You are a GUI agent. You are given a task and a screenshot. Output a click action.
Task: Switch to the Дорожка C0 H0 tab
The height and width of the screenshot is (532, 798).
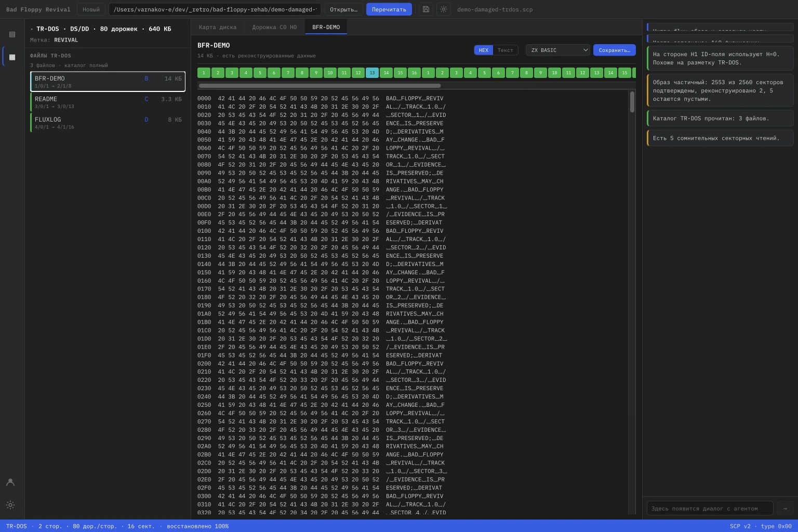(x=274, y=27)
